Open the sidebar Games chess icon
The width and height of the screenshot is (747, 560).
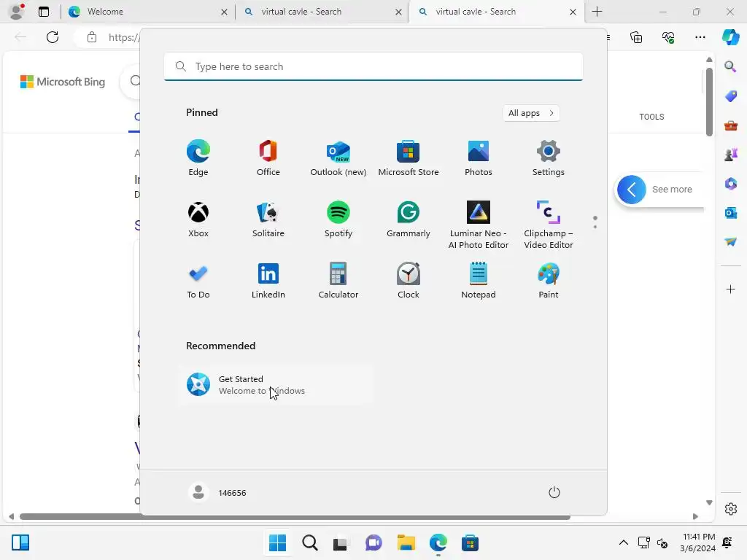pos(730,155)
